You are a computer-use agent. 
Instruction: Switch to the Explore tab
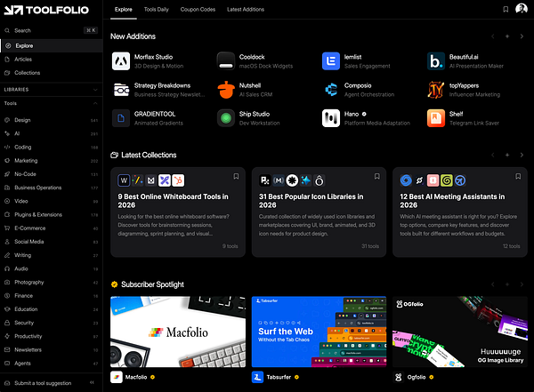pos(124,10)
